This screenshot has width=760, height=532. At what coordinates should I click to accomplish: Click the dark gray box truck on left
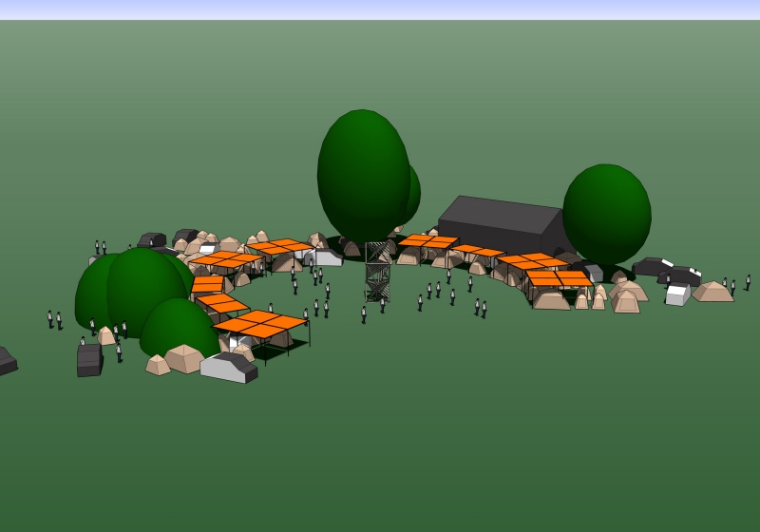[89, 360]
